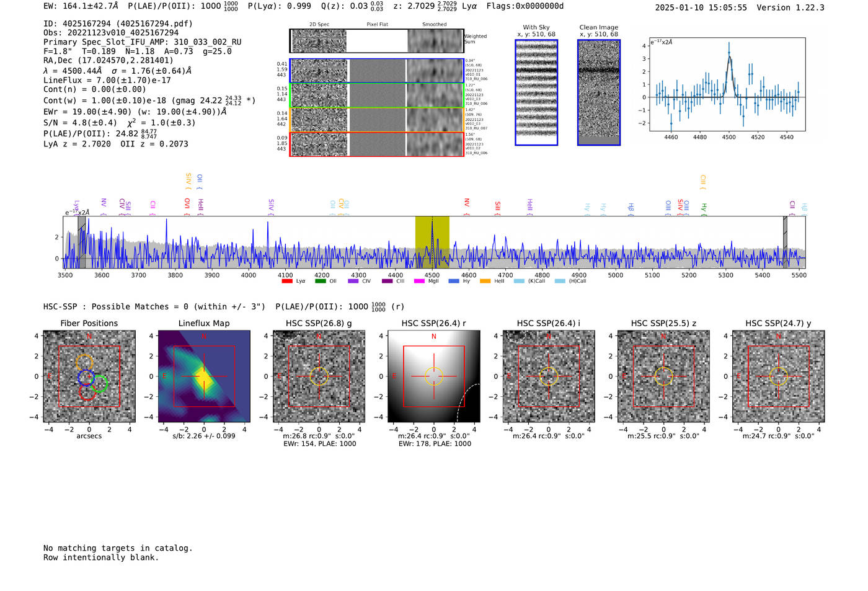Open the Clean Image cutout

[x=599, y=92]
